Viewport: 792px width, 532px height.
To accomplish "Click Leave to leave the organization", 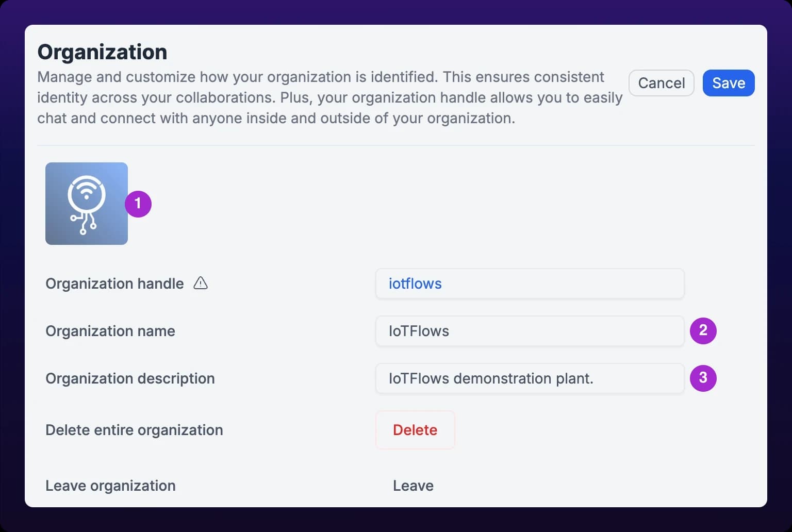I will point(413,486).
